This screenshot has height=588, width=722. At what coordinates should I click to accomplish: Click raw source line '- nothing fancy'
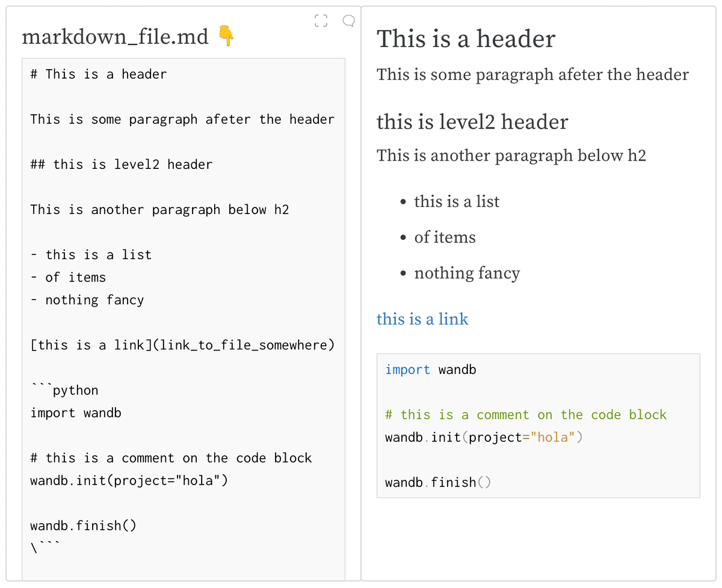coord(87,300)
